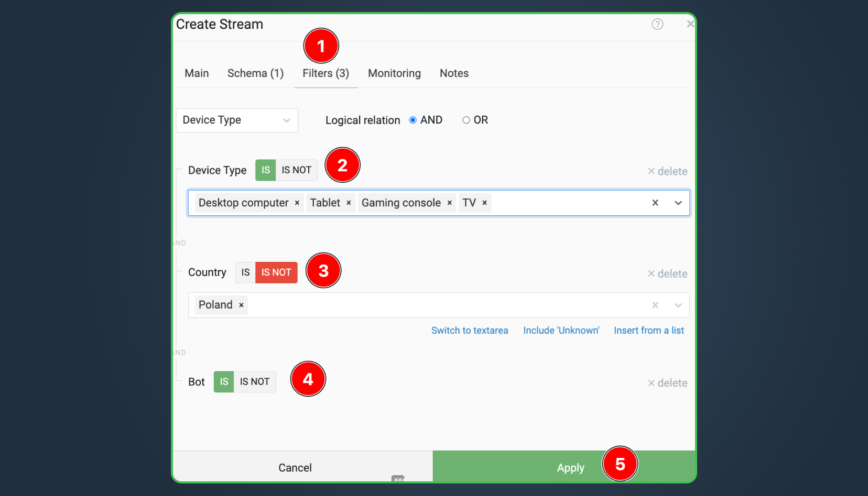Viewport: 868px width, 496px height.
Task: Delete the Country filter
Action: [x=667, y=273]
